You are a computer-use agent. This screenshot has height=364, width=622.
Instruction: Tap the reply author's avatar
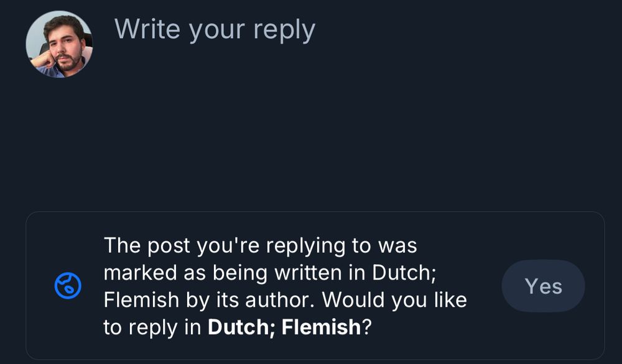(59, 45)
